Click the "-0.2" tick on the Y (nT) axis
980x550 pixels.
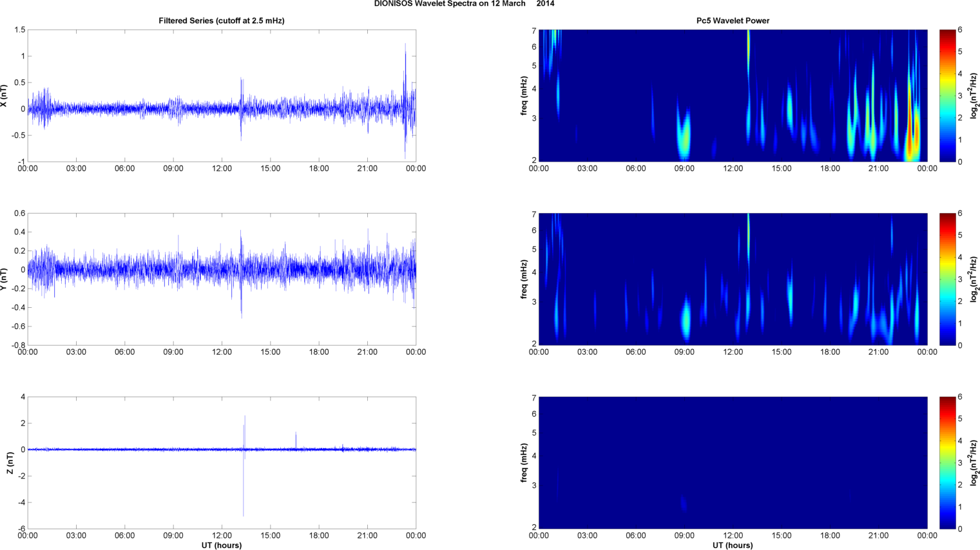pyautogui.click(x=17, y=289)
